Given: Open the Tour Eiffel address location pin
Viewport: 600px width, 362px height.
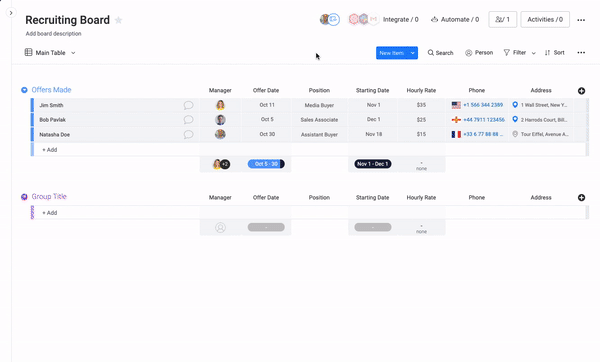Looking at the screenshot, I should pyautogui.click(x=515, y=134).
